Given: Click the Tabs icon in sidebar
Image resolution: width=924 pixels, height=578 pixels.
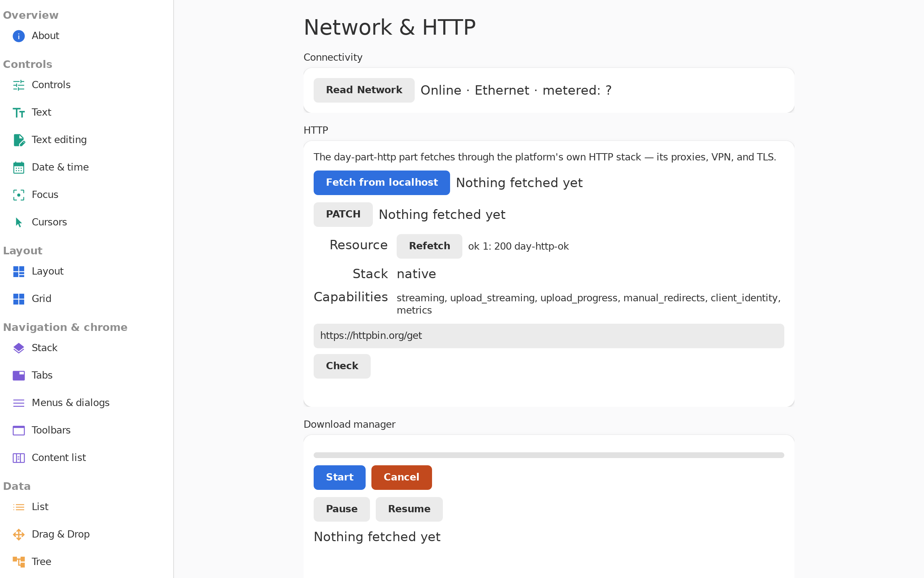Looking at the screenshot, I should (19, 375).
